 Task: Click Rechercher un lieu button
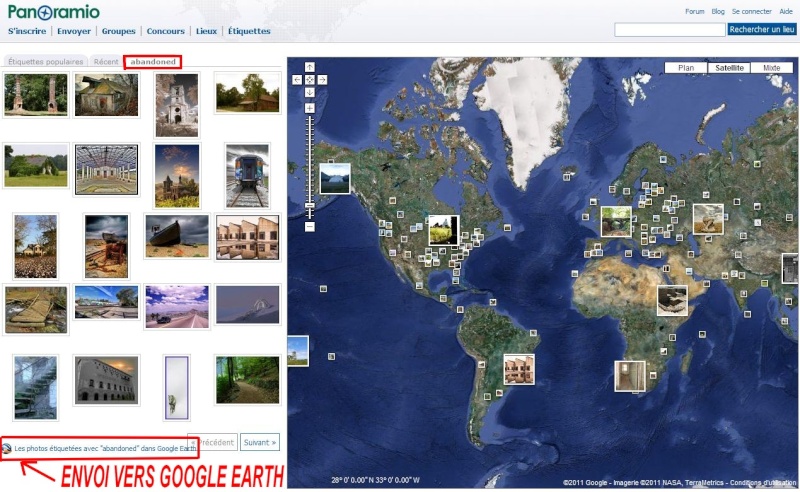point(762,30)
